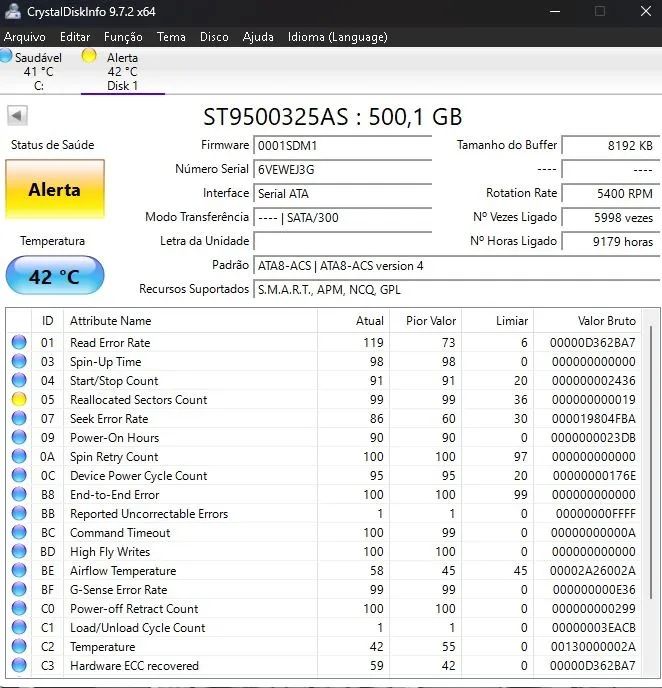Click the blue status icon for End-to-End Error
Viewport: 662px width, 688px height.
point(19,494)
